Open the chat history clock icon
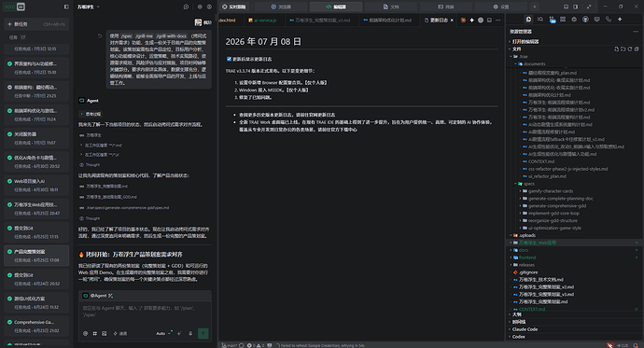The image size is (644, 348). (186, 7)
